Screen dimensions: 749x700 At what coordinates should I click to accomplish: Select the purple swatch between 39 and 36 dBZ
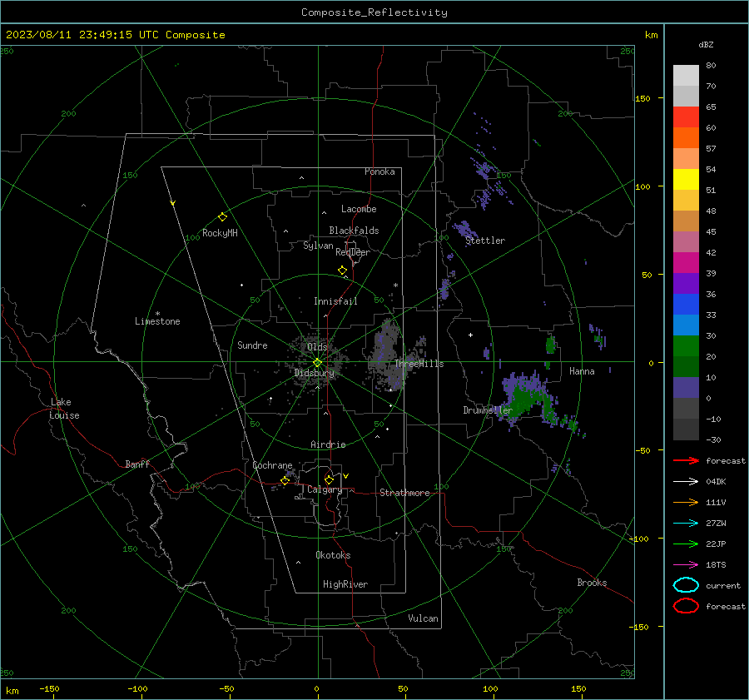(x=686, y=283)
